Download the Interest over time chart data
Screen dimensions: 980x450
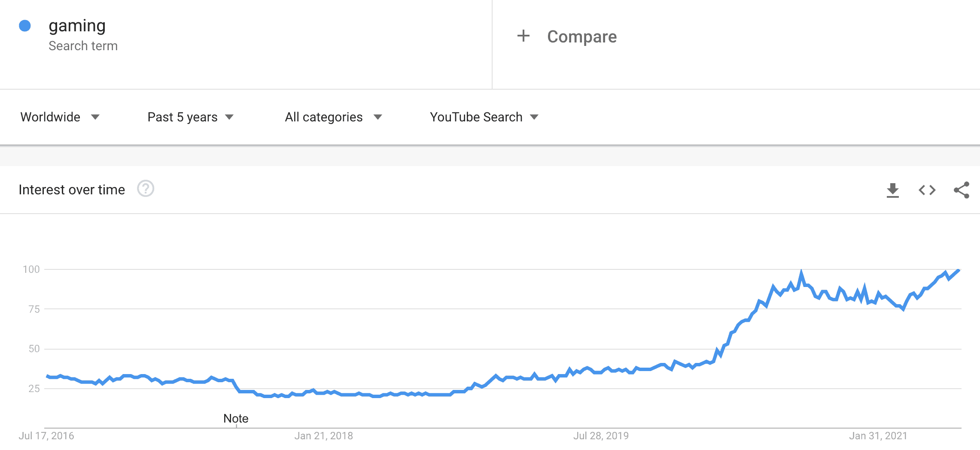pos(892,190)
